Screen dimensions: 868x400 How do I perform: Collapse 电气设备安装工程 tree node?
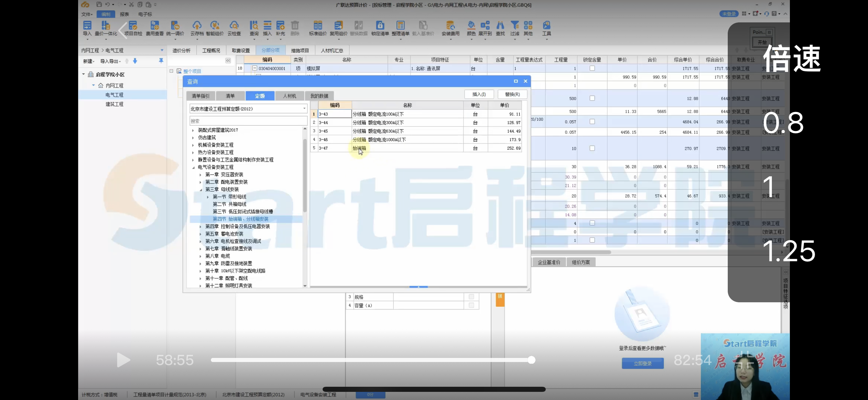click(x=193, y=167)
